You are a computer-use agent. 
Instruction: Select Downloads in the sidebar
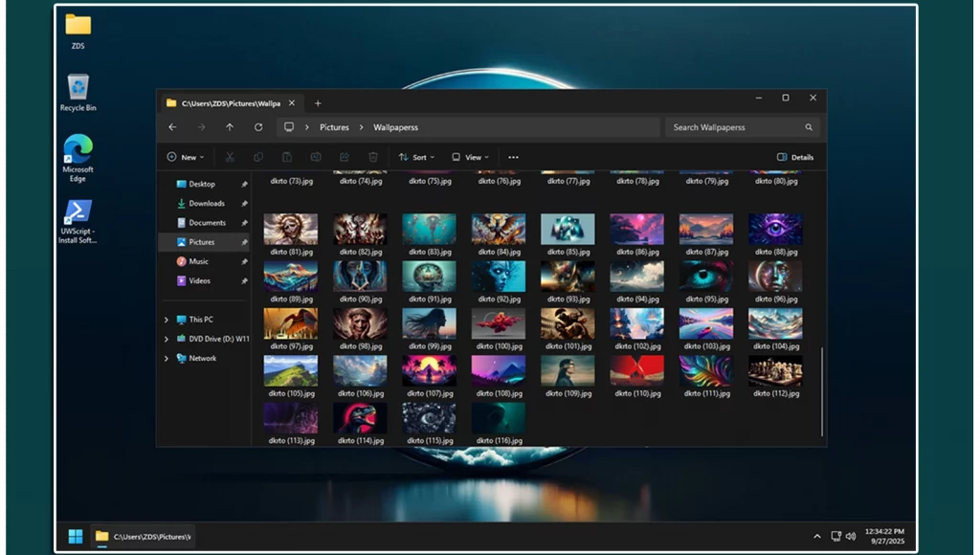(x=206, y=204)
